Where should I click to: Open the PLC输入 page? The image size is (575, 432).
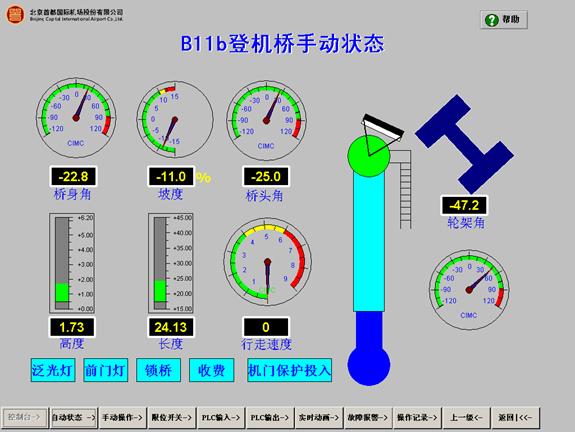point(221,417)
